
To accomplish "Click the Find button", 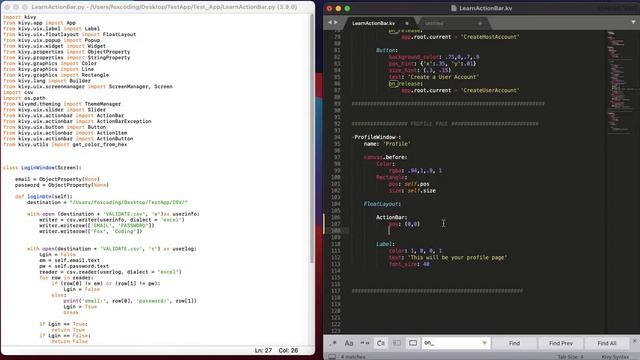I will (514, 343).
